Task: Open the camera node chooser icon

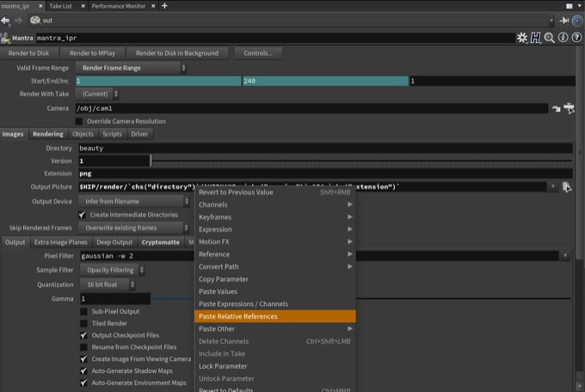Action: coord(568,108)
